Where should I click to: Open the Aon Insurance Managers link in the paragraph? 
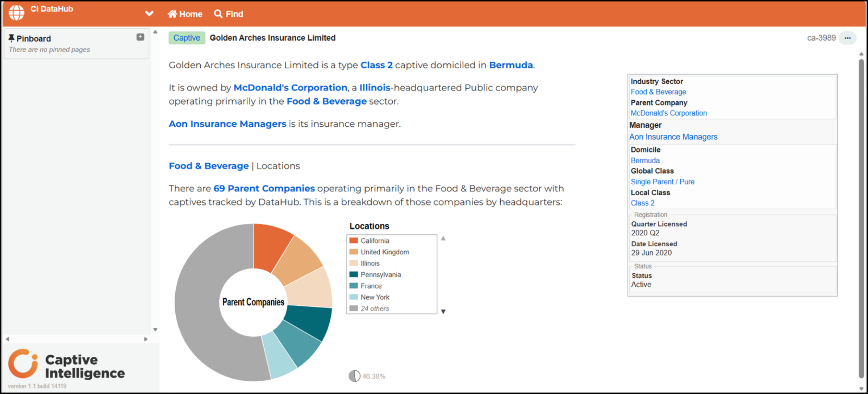pos(228,124)
